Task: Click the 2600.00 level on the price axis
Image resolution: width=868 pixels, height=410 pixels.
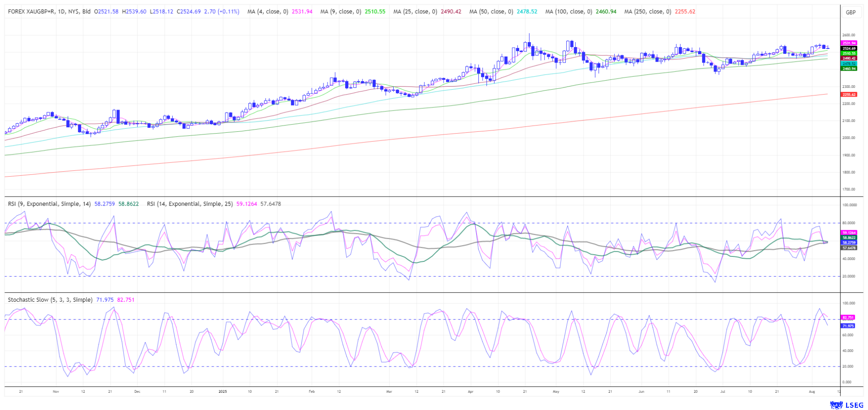Action: click(849, 35)
